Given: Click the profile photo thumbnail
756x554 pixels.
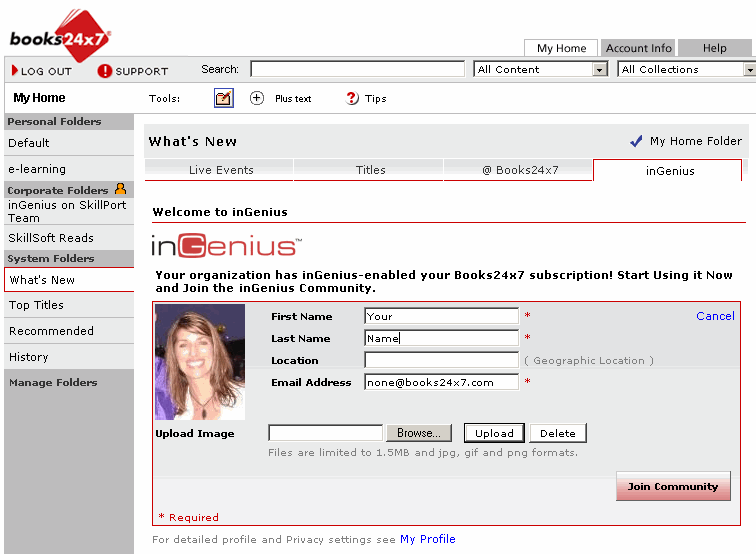Looking at the screenshot, I should (x=200, y=362).
